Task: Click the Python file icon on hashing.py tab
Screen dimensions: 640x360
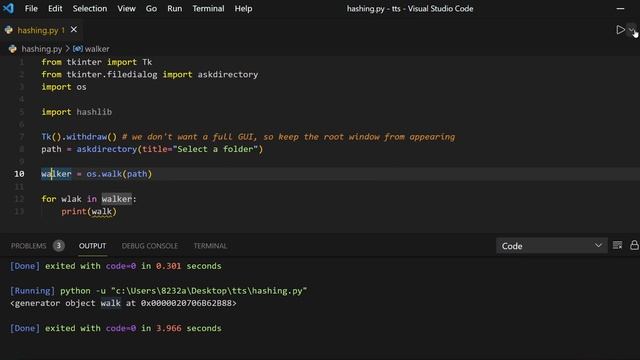Action: coord(9,30)
